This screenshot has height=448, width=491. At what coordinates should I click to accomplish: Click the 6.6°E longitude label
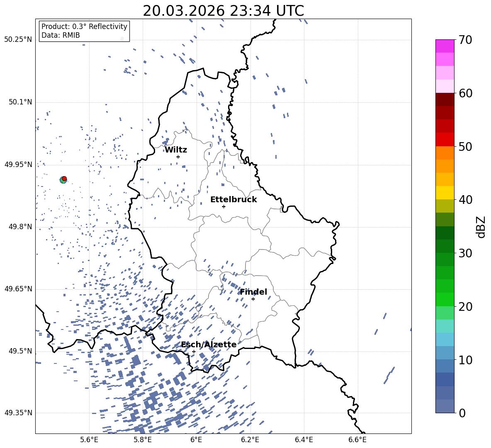(357, 440)
